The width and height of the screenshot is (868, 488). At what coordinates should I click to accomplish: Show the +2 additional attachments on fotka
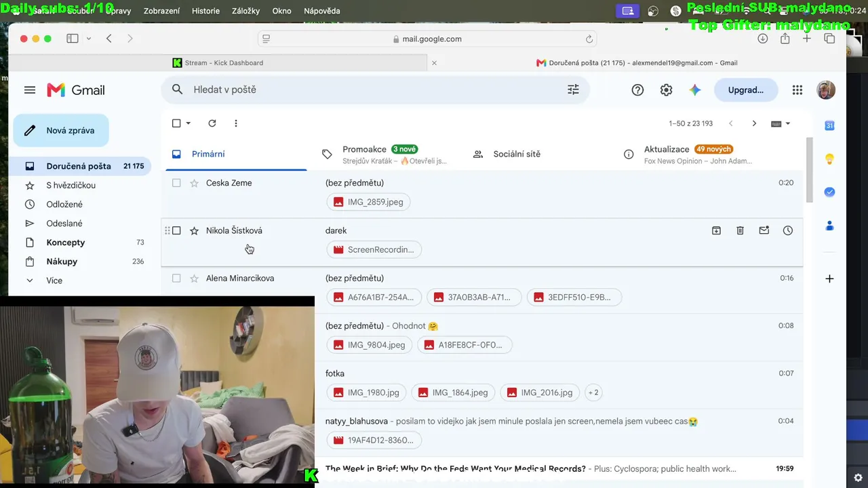pos(593,392)
